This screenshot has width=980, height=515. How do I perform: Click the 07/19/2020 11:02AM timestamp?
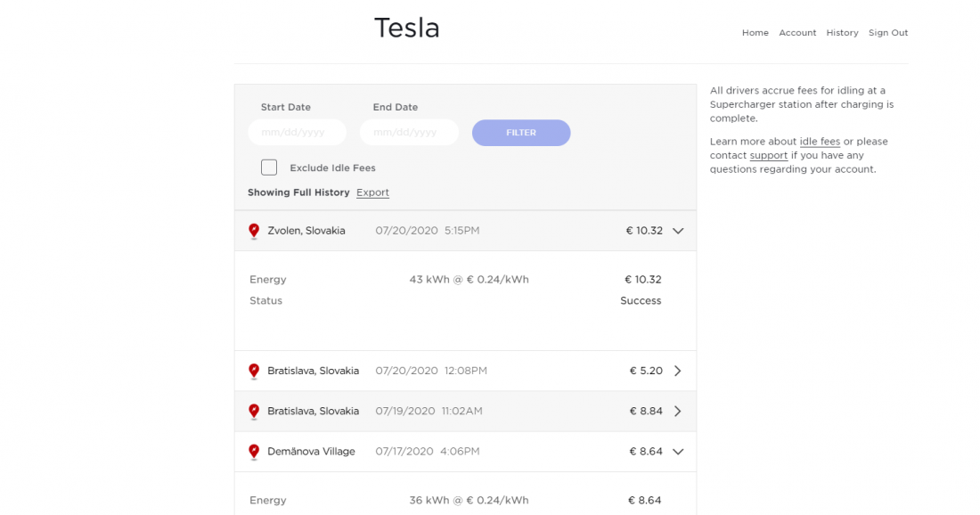[x=429, y=412]
